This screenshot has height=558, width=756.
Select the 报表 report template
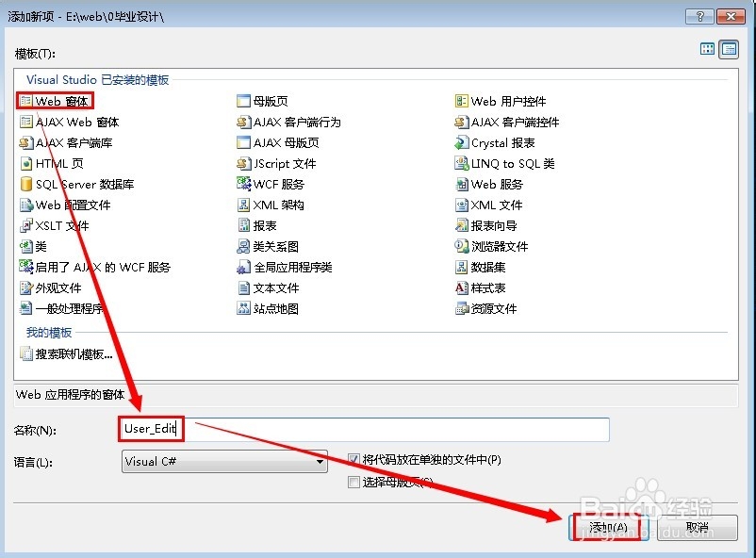coord(257,225)
